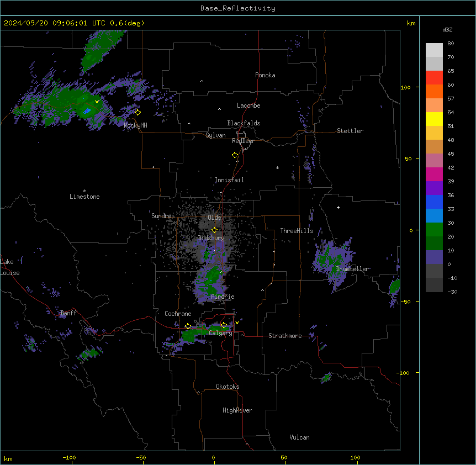Click the yellow diamond marker beside RockyMH

point(138,112)
